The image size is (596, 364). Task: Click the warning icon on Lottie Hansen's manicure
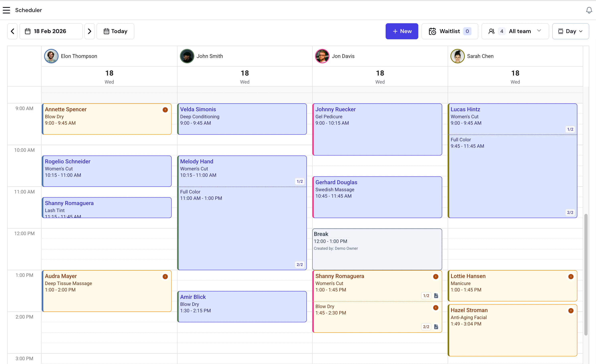pyautogui.click(x=571, y=276)
